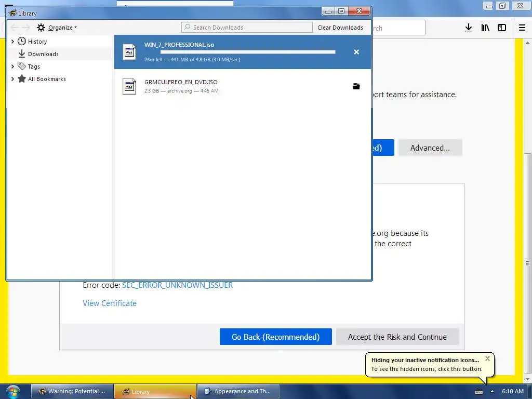Switch to Appearance and Th... taskbar window
The width and height of the screenshot is (532, 399).
[x=238, y=391]
